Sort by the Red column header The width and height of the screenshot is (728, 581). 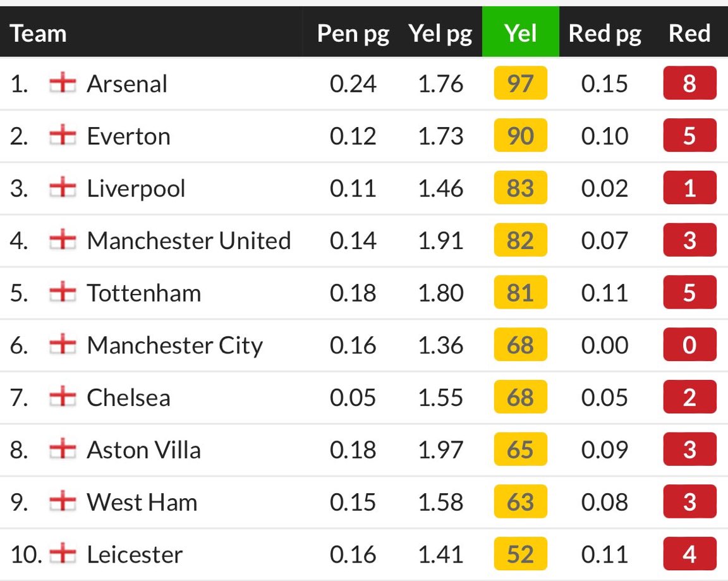(689, 33)
